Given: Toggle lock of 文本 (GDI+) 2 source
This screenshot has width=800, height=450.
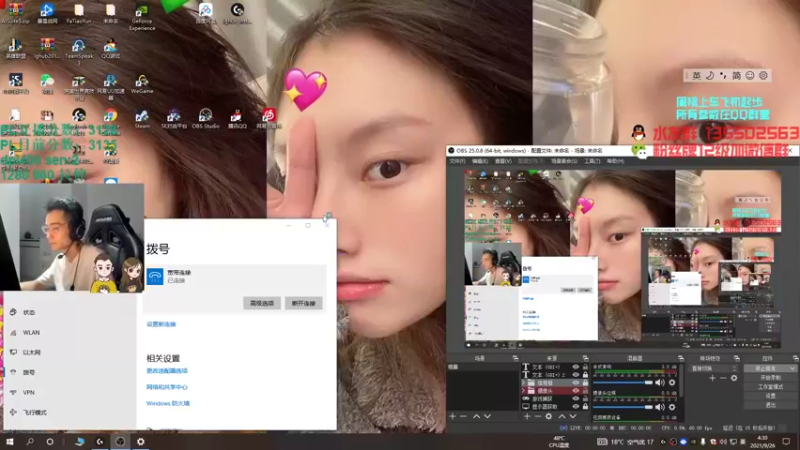Looking at the screenshot, I should pos(585,374).
